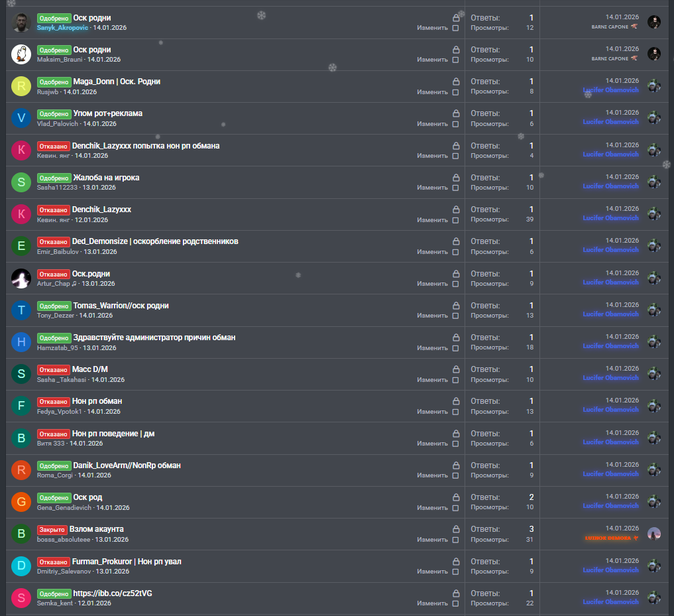Click Кевин. янг K avatar on попытка нон рп обмана

click(x=21, y=150)
